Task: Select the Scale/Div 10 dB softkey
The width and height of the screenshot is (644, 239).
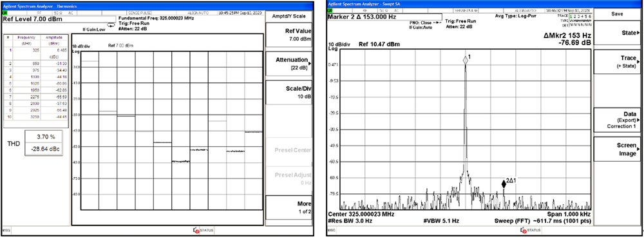Action: (289, 92)
